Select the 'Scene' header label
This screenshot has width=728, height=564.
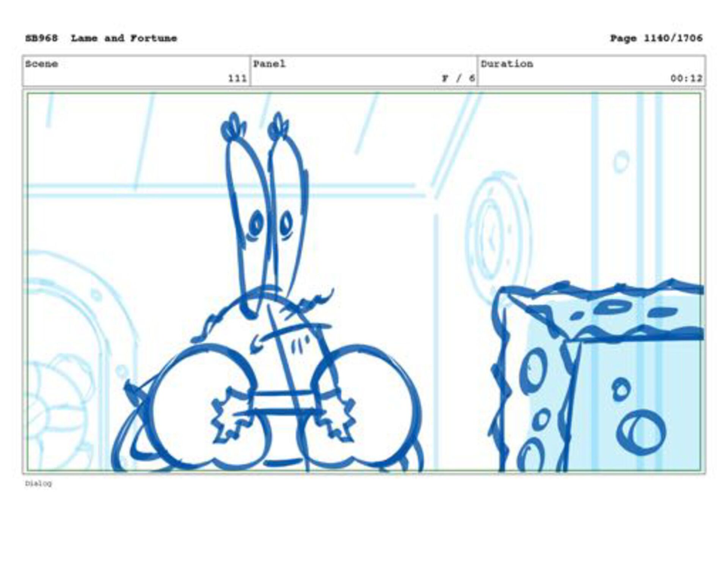(x=42, y=64)
